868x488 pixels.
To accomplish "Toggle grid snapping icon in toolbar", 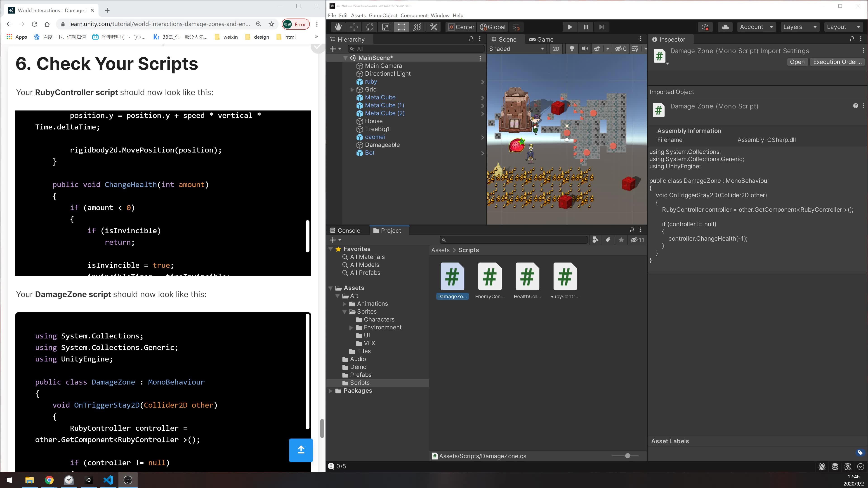I will (x=516, y=27).
